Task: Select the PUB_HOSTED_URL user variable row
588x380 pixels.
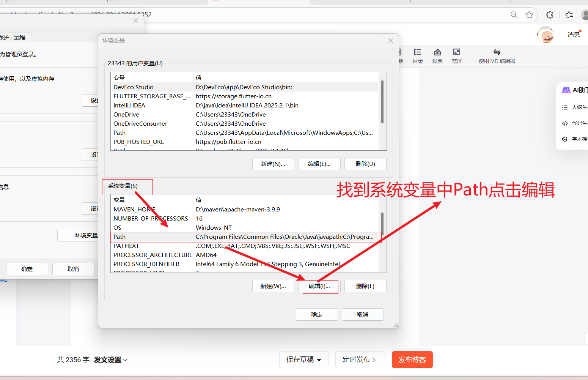Action: pos(245,142)
